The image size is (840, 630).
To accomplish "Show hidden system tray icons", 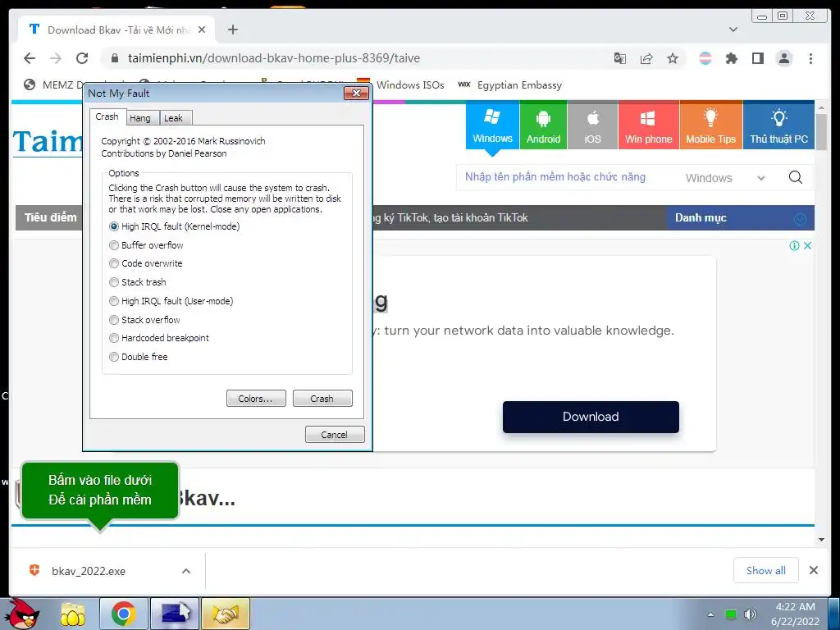I will point(710,614).
